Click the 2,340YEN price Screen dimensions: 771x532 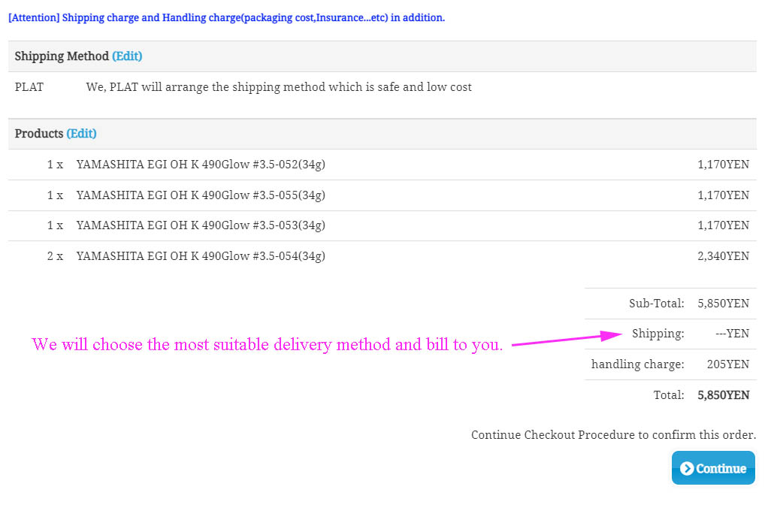coord(723,256)
